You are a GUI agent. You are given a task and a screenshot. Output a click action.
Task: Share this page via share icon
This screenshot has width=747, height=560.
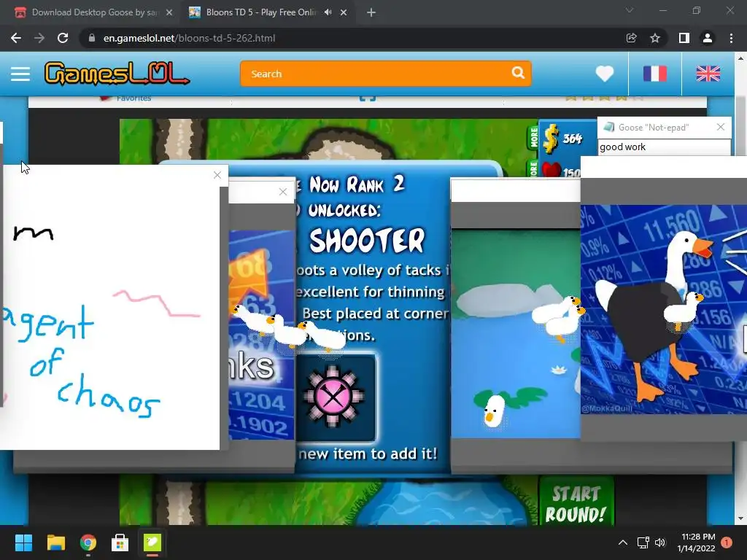click(x=631, y=38)
